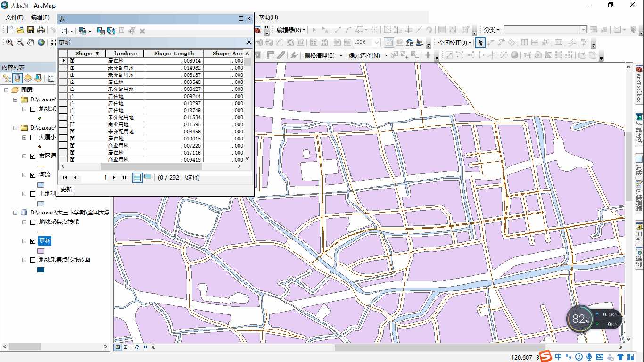Switch contents list to List By Selection
Screen dimensions: 644x362
point(38,78)
